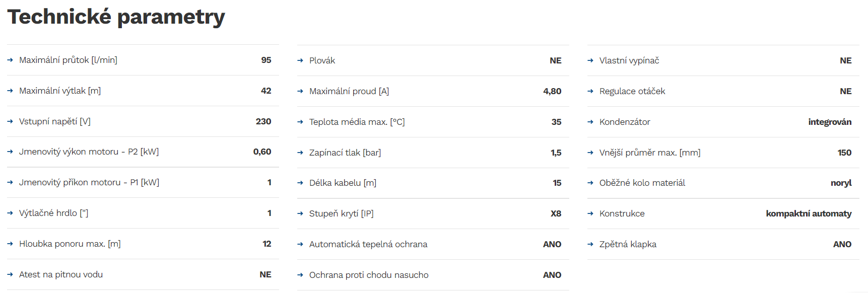Click the arrow icon next to Plovák
This screenshot has width=868, height=293.
tap(300, 60)
